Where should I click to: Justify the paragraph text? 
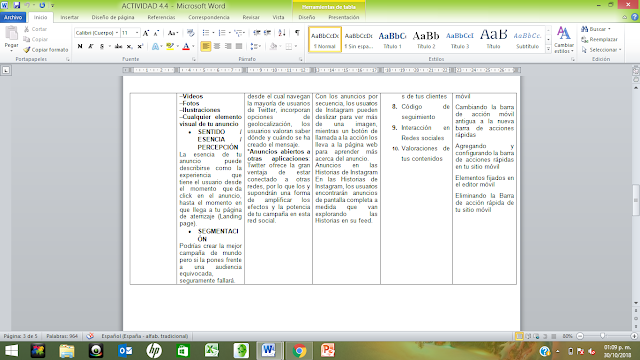(x=239, y=46)
